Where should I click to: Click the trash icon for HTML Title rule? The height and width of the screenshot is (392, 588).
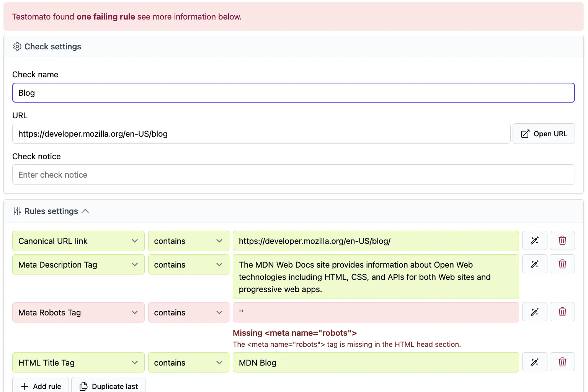click(562, 362)
